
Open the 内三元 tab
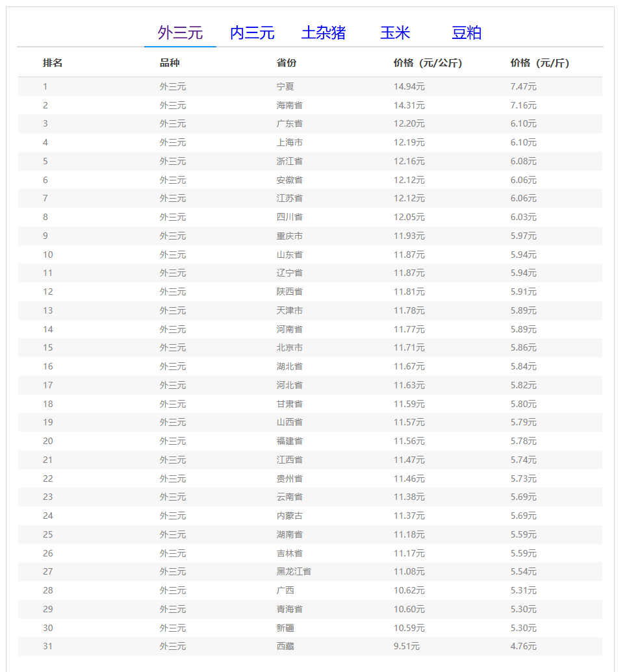(x=252, y=33)
